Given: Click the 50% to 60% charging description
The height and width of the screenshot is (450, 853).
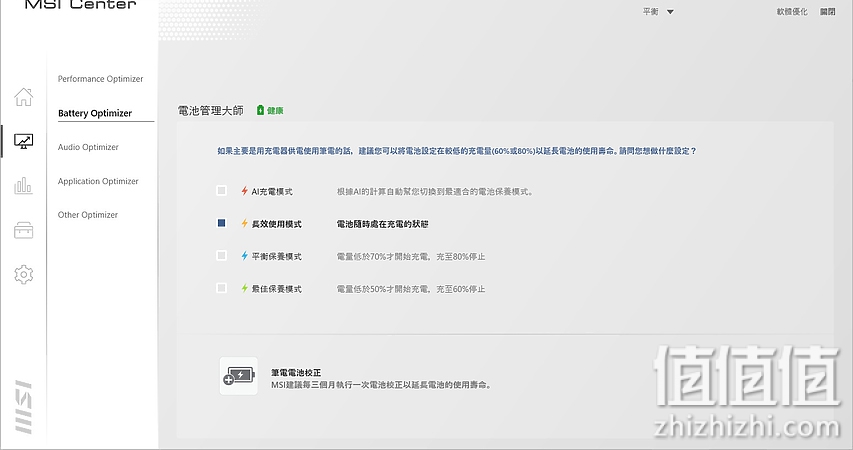Looking at the screenshot, I should tap(411, 289).
